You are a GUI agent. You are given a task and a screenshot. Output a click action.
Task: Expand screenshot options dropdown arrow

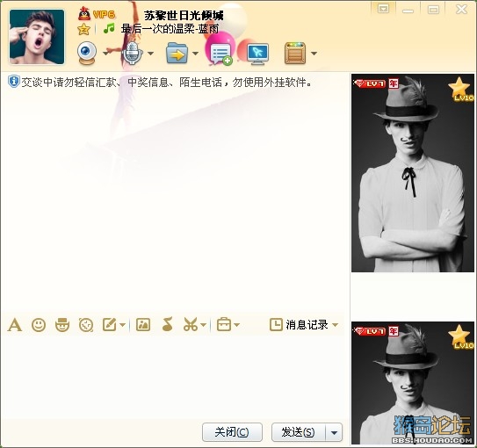tap(204, 325)
